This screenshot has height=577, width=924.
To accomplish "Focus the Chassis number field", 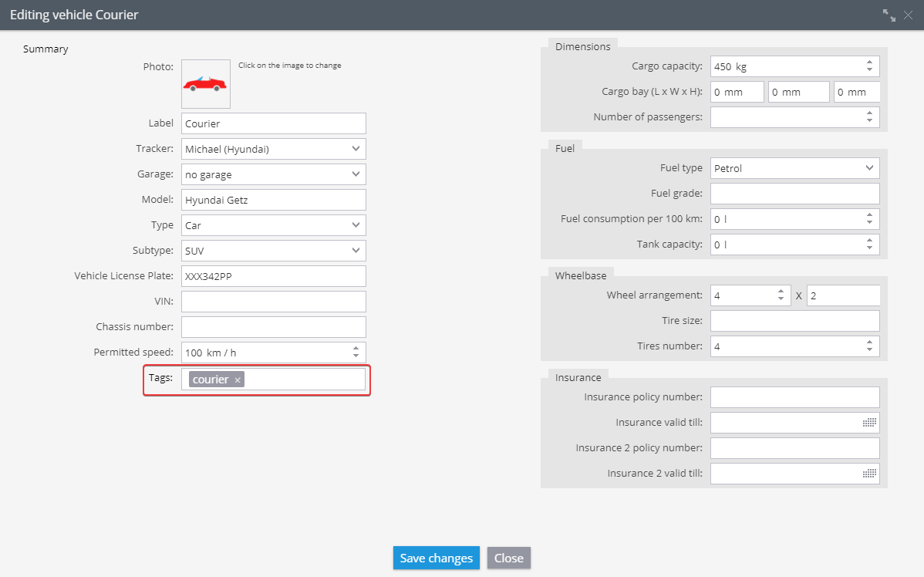I will [x=274, y=326].
